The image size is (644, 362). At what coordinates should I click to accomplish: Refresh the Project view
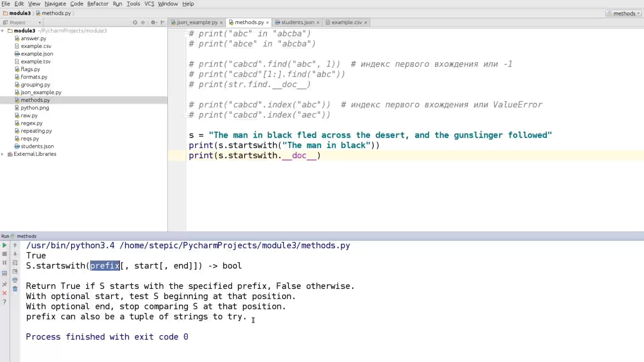pyautogui.click(x=135, y=22)
